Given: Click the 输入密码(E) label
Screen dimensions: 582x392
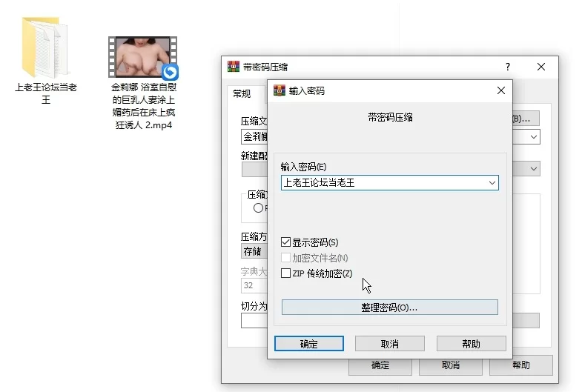Looking at the screenshot, I should tap(303, 167).
